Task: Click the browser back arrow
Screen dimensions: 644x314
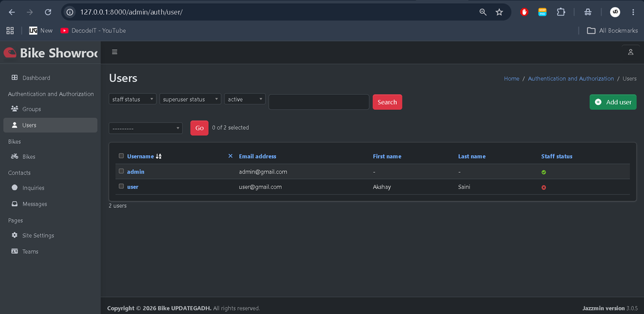Action: [x=12, y=13]
